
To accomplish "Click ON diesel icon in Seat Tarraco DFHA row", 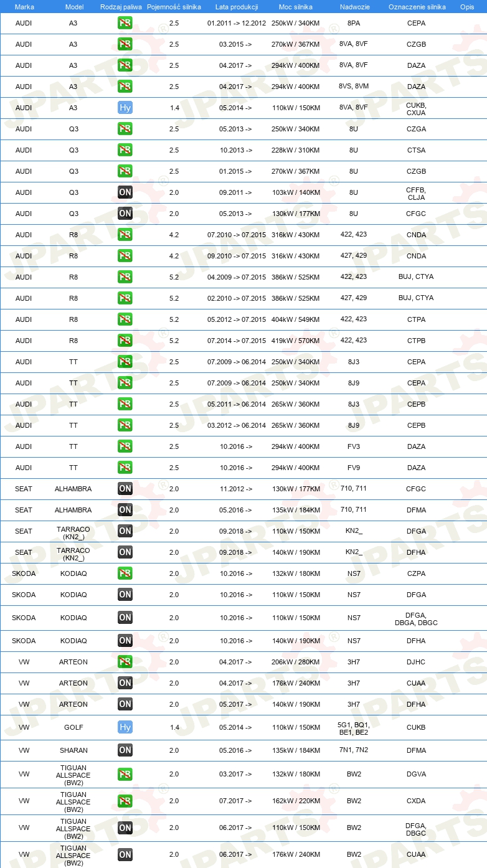I will (x=125, y=552).
